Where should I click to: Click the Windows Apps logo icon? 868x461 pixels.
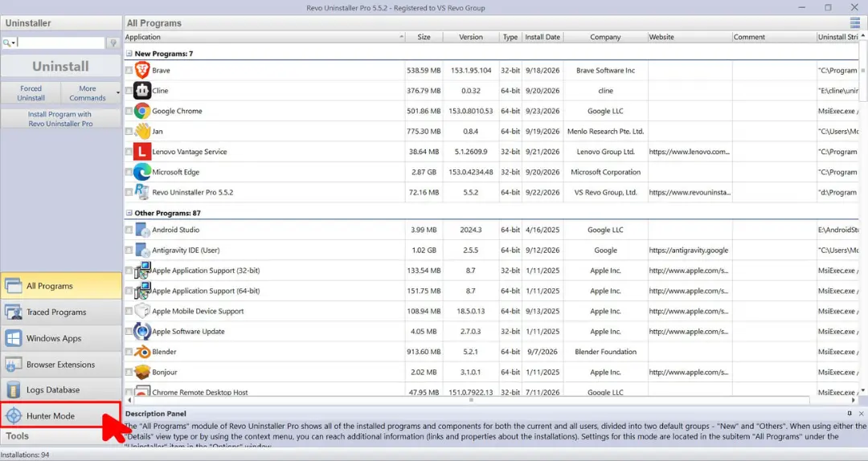coord(14,338)
